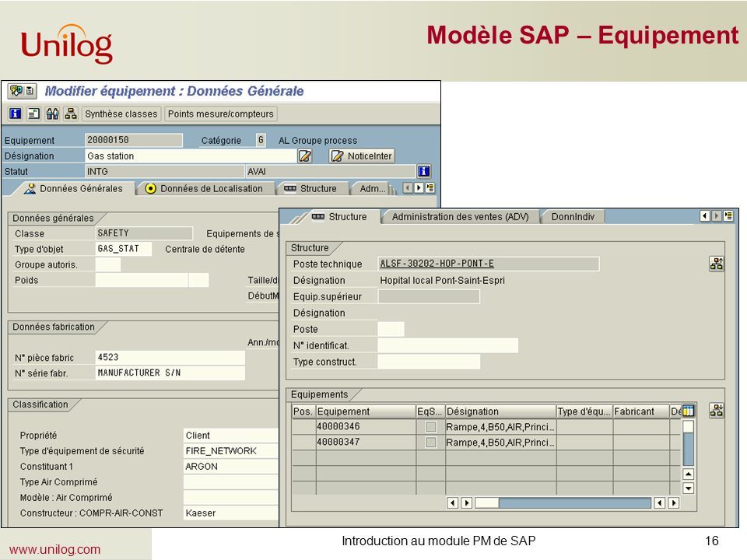
Task: Click the Type d'équ... column header
Action: coord(584,411)
